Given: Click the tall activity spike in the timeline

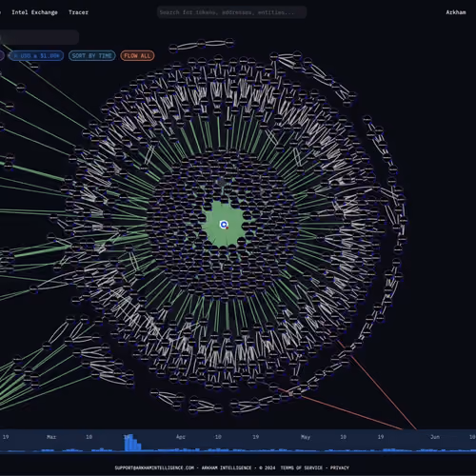Looking at the screenshot, I should [x=129, y=443].
